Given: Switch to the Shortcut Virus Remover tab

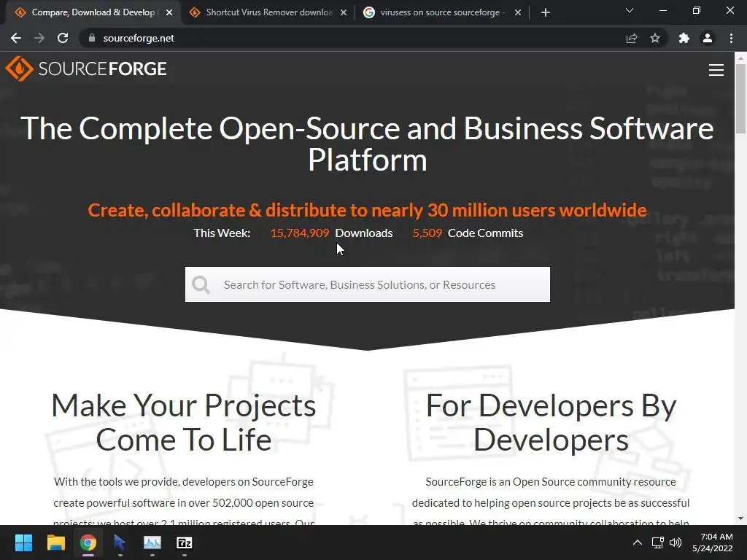Looking at the screenshot, I should coord(268,12).
